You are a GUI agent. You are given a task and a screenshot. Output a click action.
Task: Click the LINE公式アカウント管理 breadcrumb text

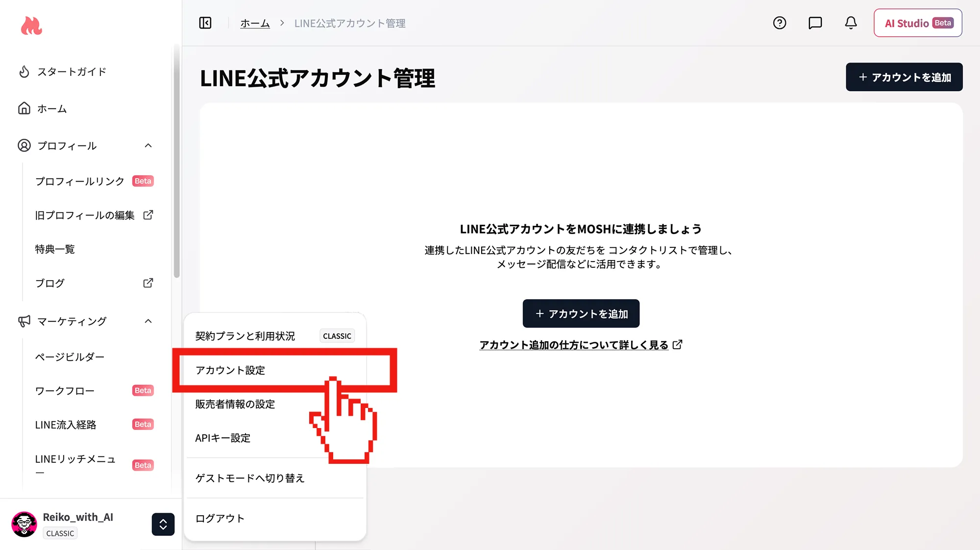point(350,23)
